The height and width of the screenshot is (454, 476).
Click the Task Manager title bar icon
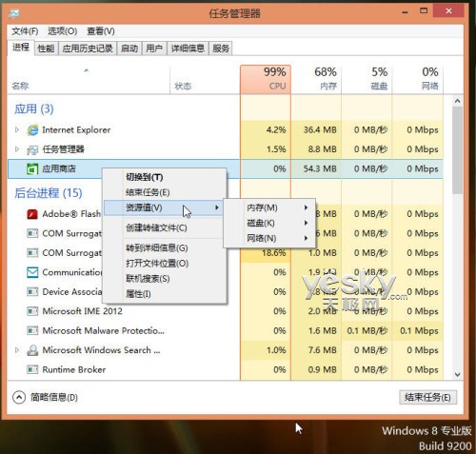[x=14, y=13]
